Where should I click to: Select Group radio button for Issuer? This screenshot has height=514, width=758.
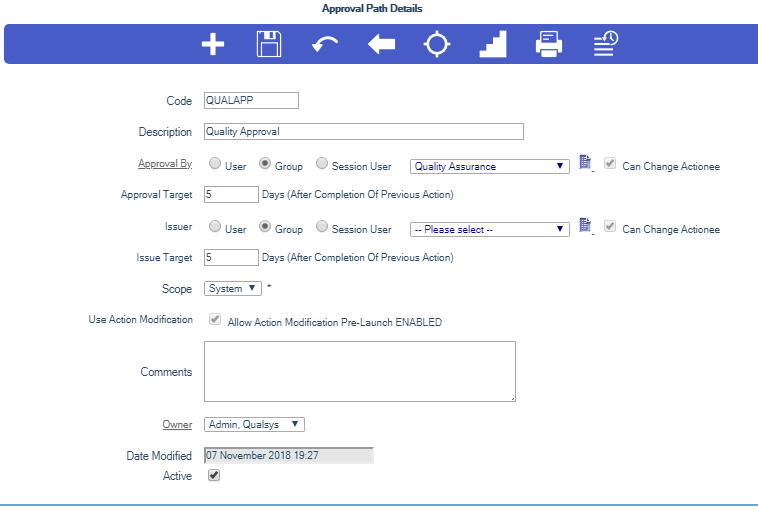(x=265, y=227)
